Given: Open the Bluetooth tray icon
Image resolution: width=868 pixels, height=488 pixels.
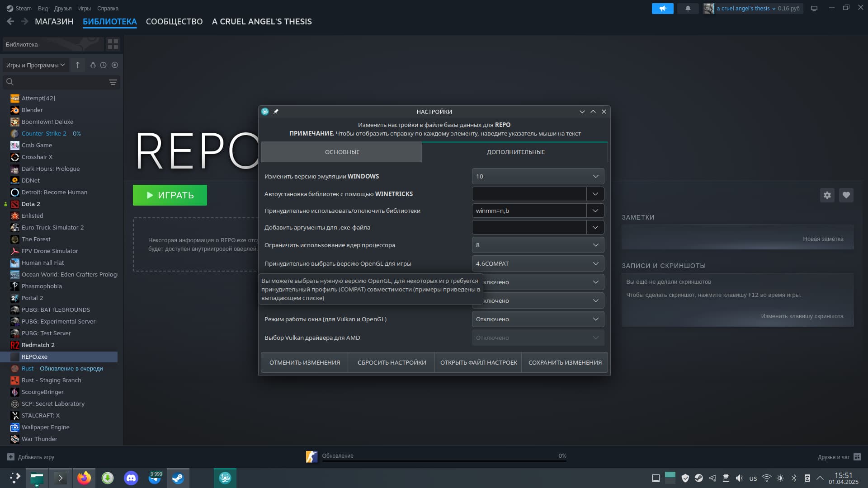Looking at the screenshot, I should (794, 478).
